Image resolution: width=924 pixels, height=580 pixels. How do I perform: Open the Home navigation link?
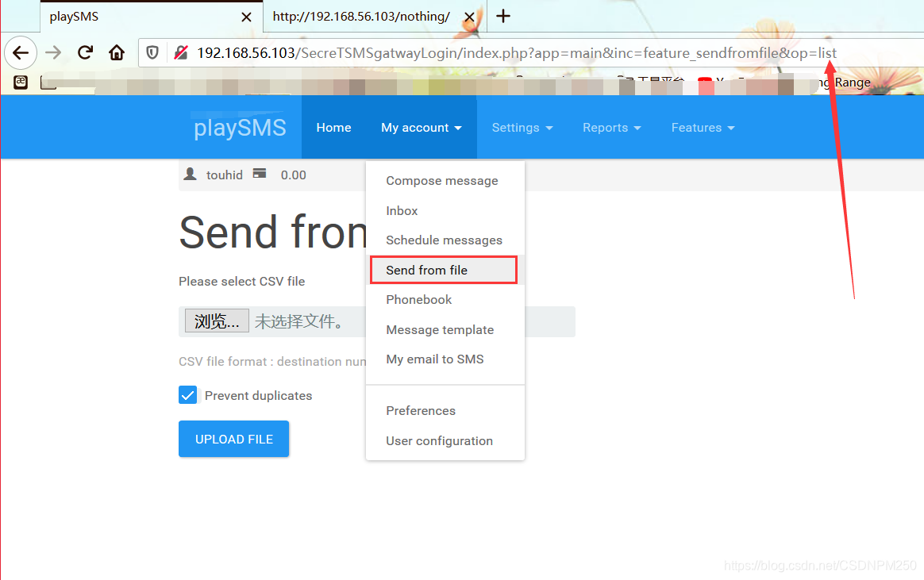pos(333,128)
